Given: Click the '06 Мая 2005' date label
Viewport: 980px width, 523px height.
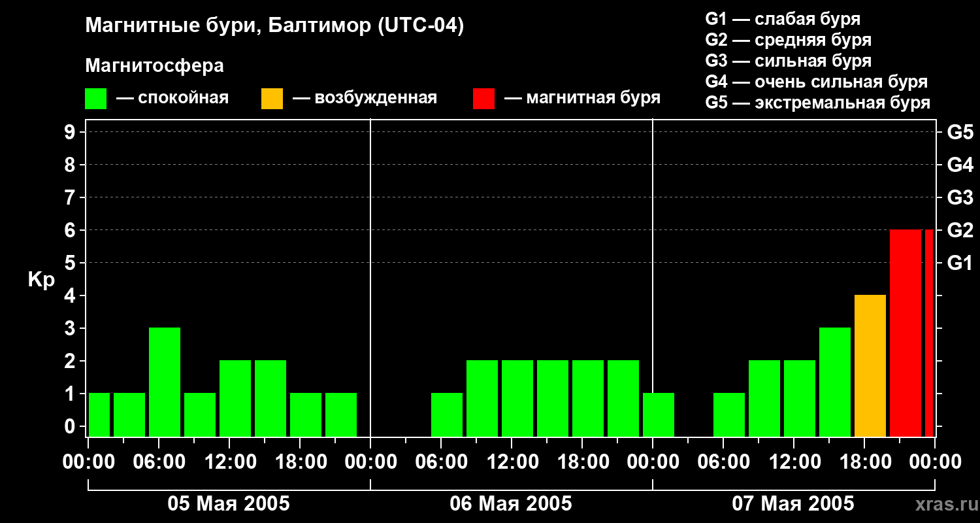Looking at the screenshot, I should point(511,504).
